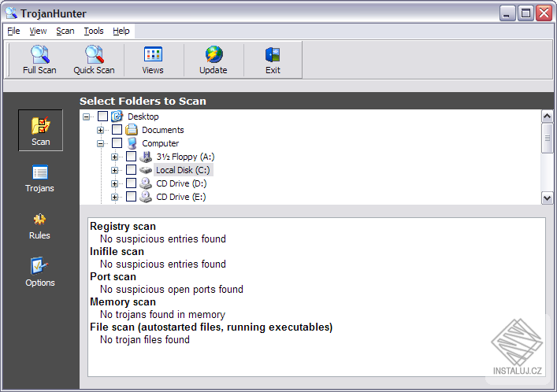This screenshot has width=557, height=392.
Task: Click 'No suspicious open ports found' text
Action: 172,290
